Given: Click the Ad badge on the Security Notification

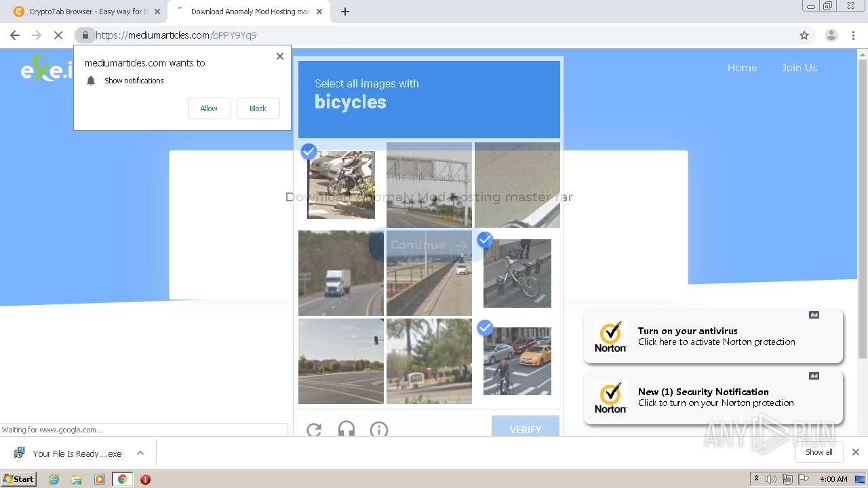Looking at the screenshot, I should pos(814,375).
